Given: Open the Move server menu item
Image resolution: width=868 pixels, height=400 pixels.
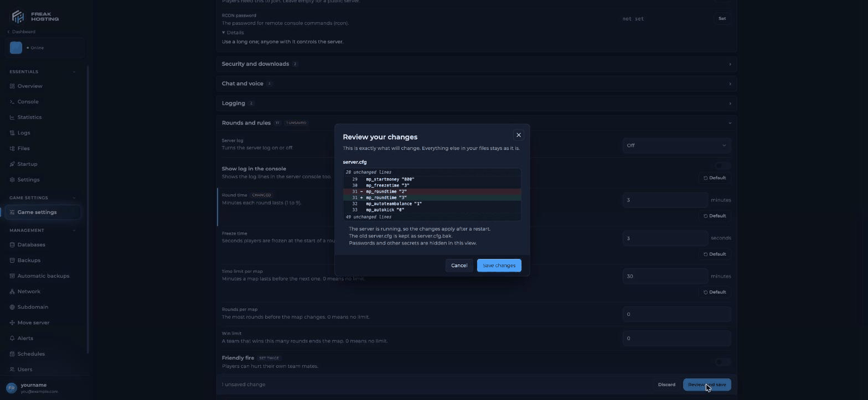Looking at the screenshot, I should pyautogui.click(x=43, y=323).
